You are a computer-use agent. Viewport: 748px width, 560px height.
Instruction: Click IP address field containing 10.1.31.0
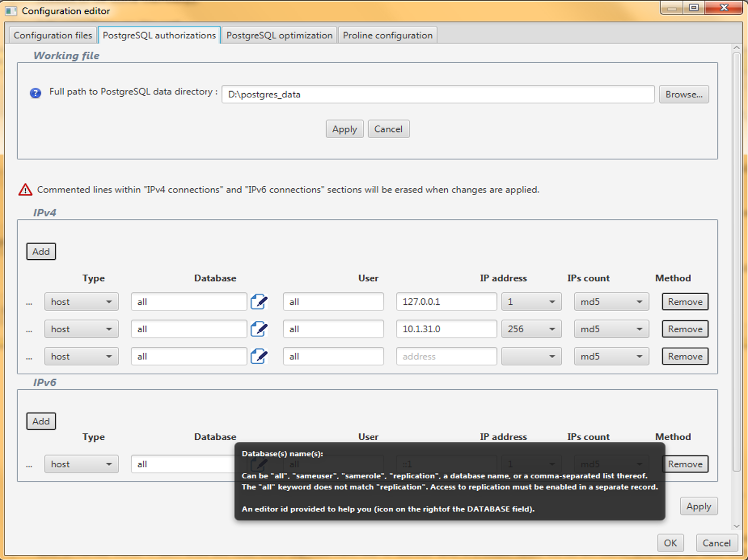point(447,329)
